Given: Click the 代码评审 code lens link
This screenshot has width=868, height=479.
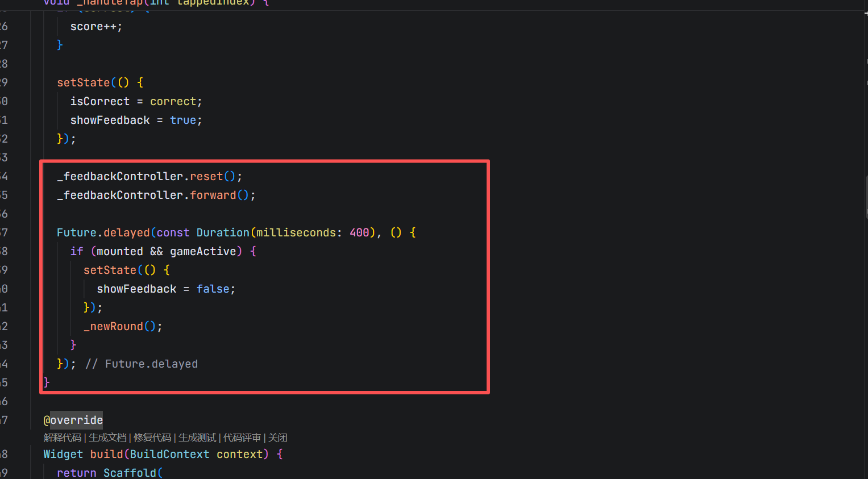Looking at the screenshot, I should [x=242, y=438].
